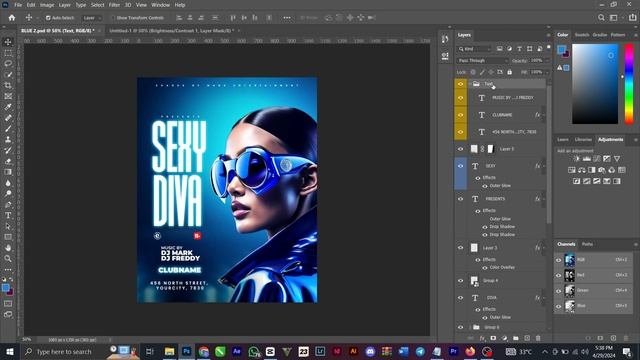Switch to the Swatch tab
Screen dimensions: 640x360
click(x=582, y=35)
